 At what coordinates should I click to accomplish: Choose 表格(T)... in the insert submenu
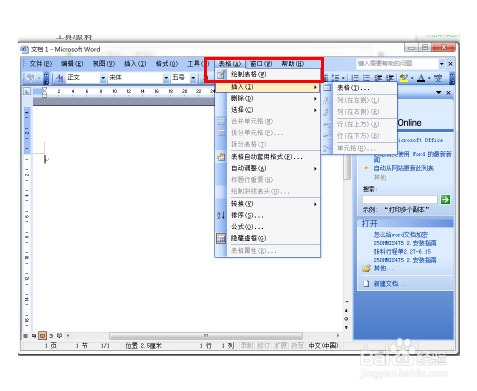pyautogui.click(x=360, y=88)
